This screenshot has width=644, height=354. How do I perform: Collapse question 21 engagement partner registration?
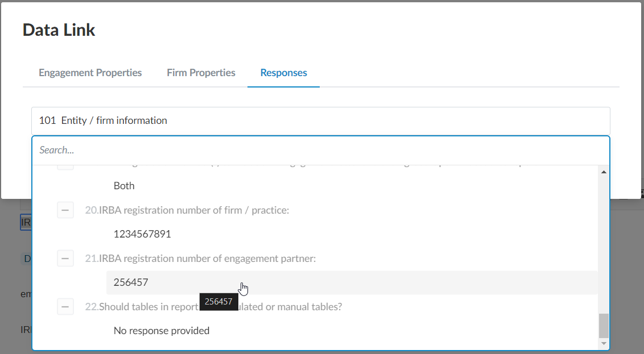(x=65, y=259)
